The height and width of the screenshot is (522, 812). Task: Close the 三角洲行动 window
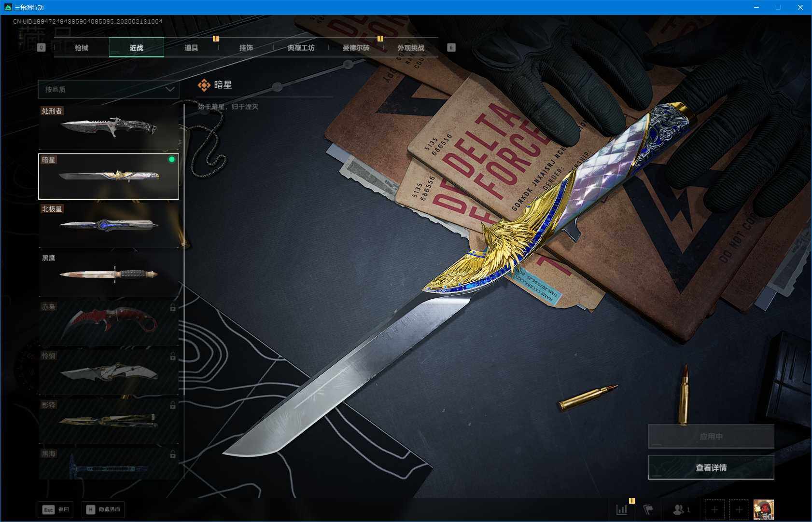click(x=800, y=7)
